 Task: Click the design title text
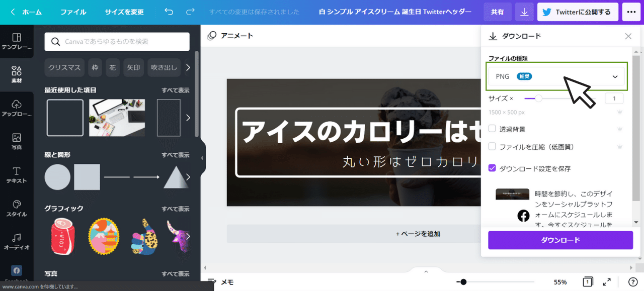pos(395,12)
